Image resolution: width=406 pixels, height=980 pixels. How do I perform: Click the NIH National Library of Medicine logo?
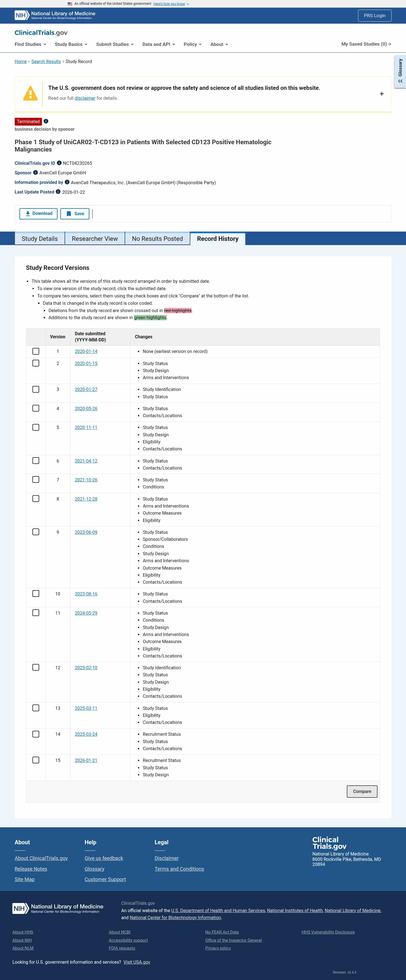55,15
